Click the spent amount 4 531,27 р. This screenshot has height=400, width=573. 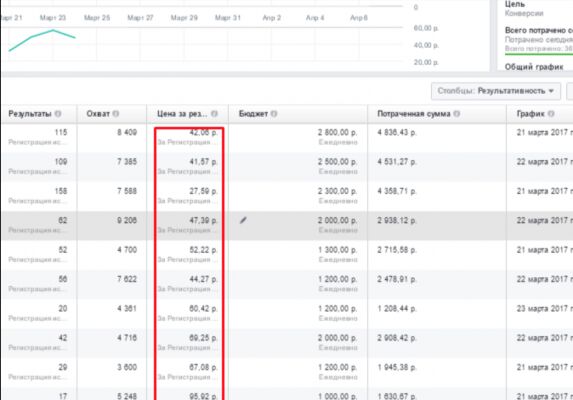[x=397, y=161]
